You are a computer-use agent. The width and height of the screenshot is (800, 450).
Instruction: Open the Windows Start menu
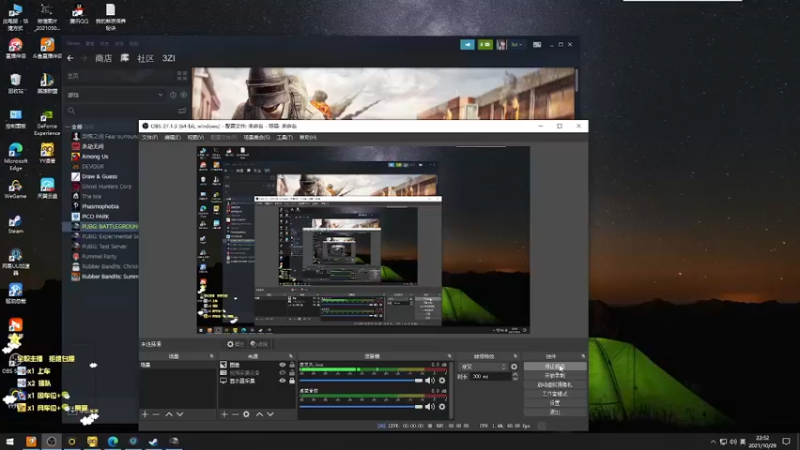10,441
